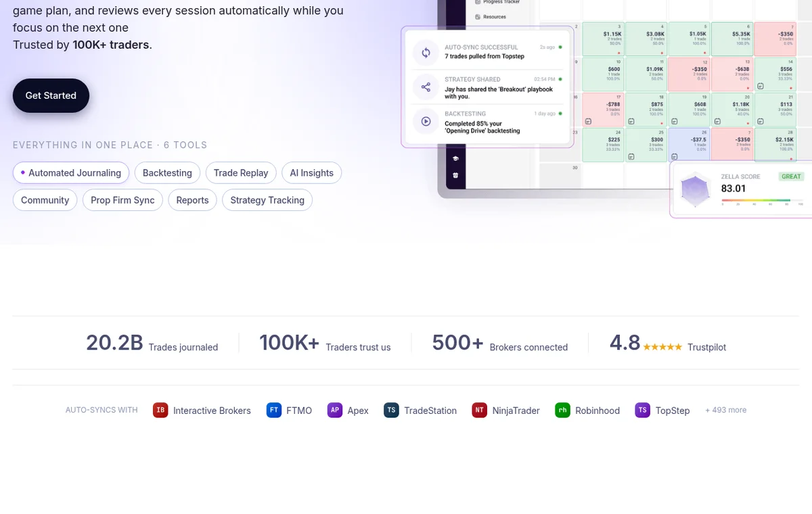
Task: Click the $1.15K calendar day cell
Action: point(603,39)
